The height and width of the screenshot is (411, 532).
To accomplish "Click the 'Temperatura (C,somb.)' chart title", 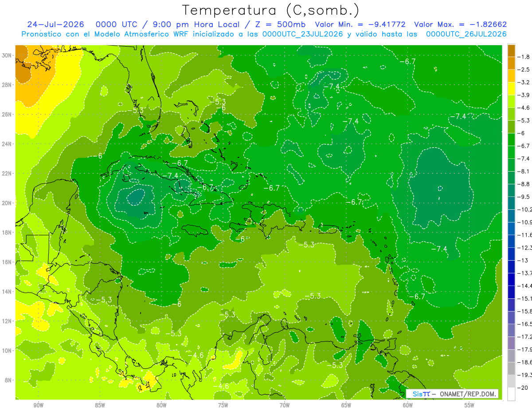I will tap(271, 10).
